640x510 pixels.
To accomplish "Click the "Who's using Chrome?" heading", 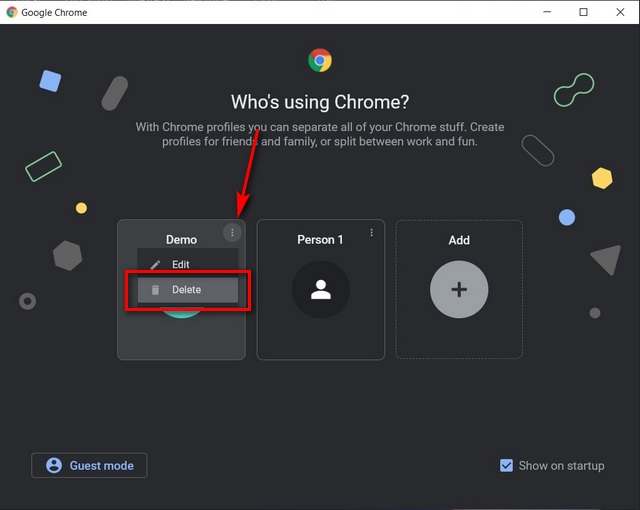I will pyautogui.click(x=320, y=102).
